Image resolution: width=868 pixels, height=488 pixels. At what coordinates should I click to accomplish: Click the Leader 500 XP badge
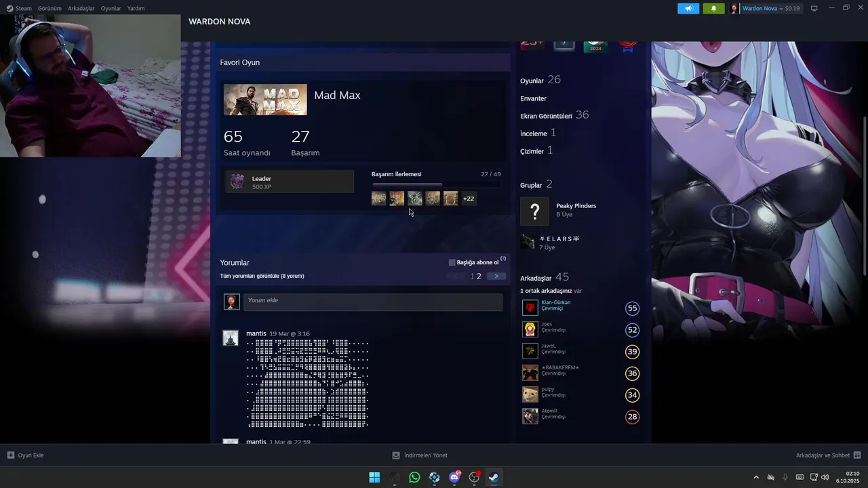pyautogui.click(x=290, y=182)
